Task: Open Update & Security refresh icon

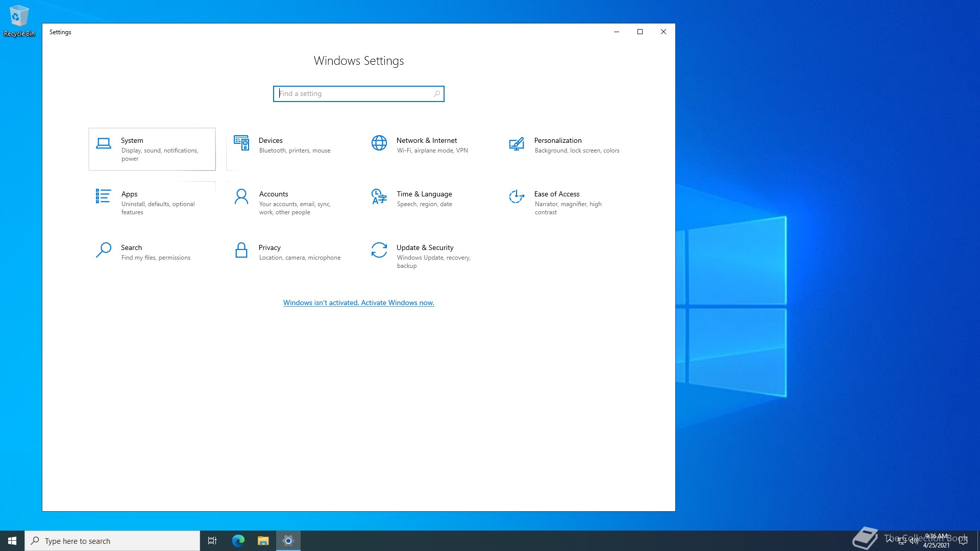Action: 379,250
